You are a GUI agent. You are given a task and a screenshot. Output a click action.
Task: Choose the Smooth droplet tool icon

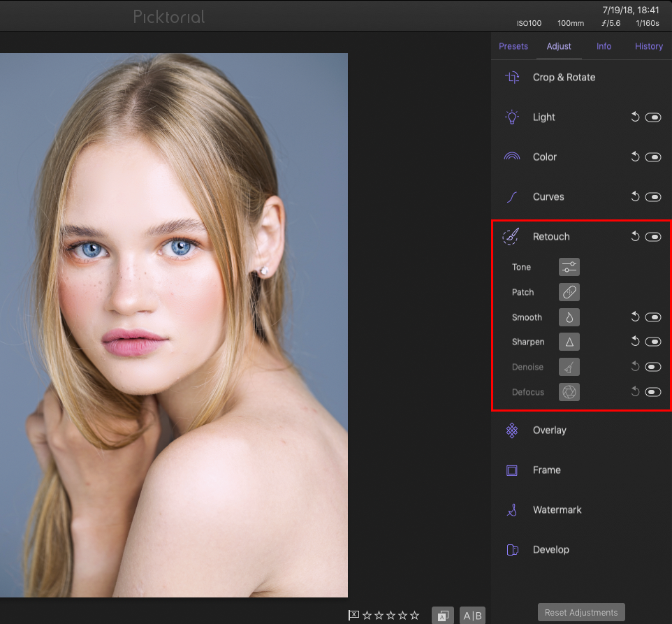click(x=569, y=317)
